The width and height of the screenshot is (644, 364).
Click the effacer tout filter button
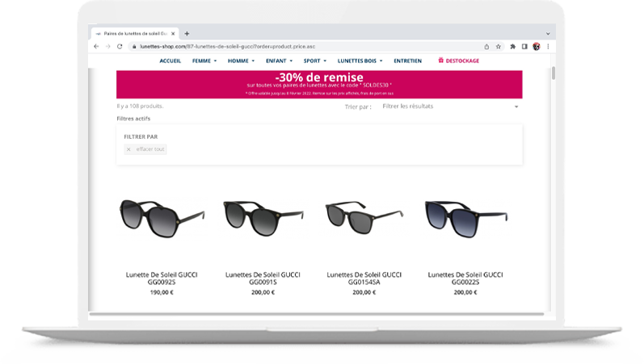[x=145, y=149]
